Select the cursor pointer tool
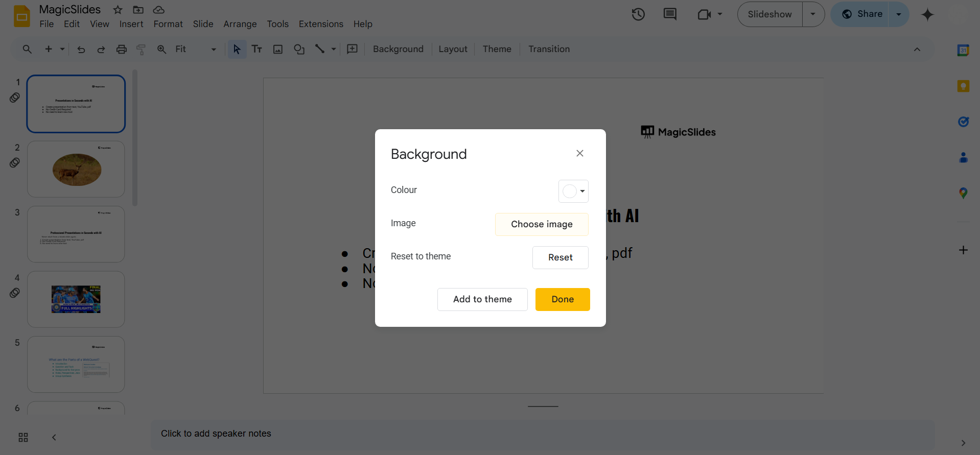This screenshot has height=455, width=980. (237, 49)
